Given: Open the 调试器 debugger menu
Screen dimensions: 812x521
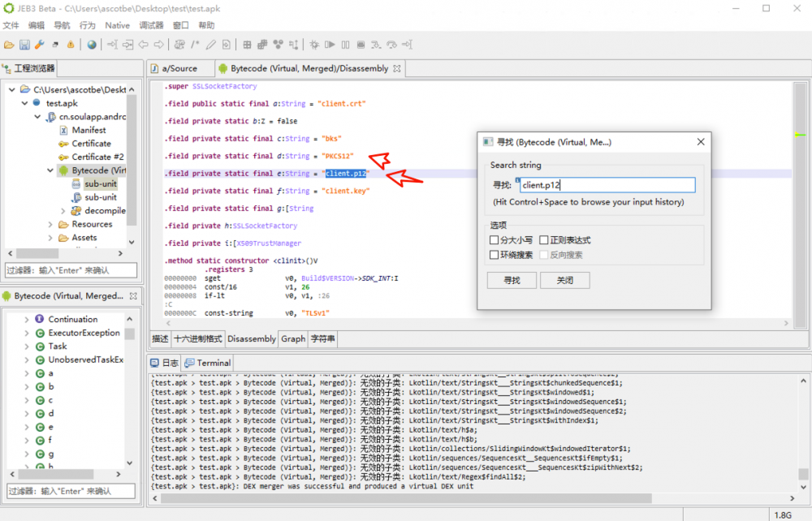Looking at the screenshot, I should [151, 25].
